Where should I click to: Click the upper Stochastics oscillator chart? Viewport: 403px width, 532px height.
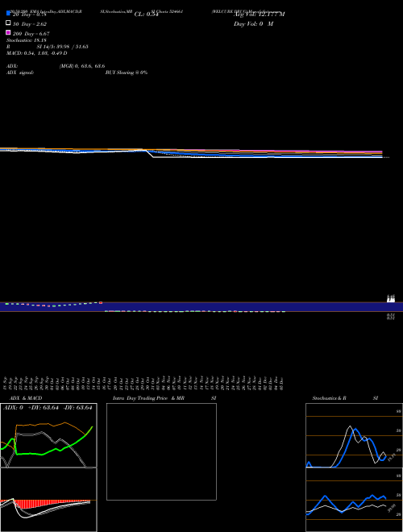point(354,435)
